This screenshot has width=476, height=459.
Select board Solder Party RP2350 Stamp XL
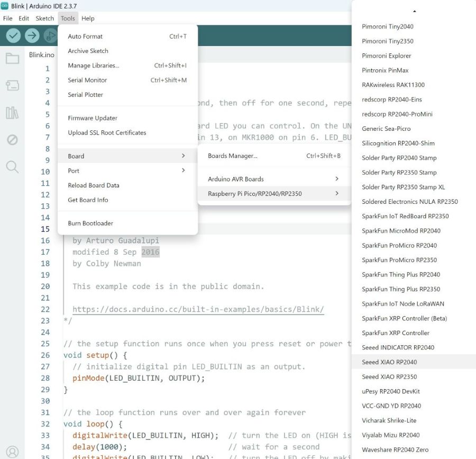[x=414, y=187]
